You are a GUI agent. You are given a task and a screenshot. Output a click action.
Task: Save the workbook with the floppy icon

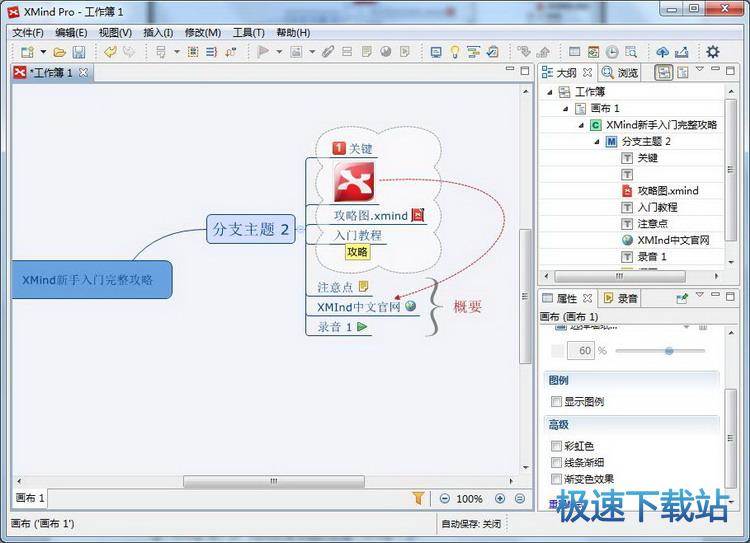point(78,52)
